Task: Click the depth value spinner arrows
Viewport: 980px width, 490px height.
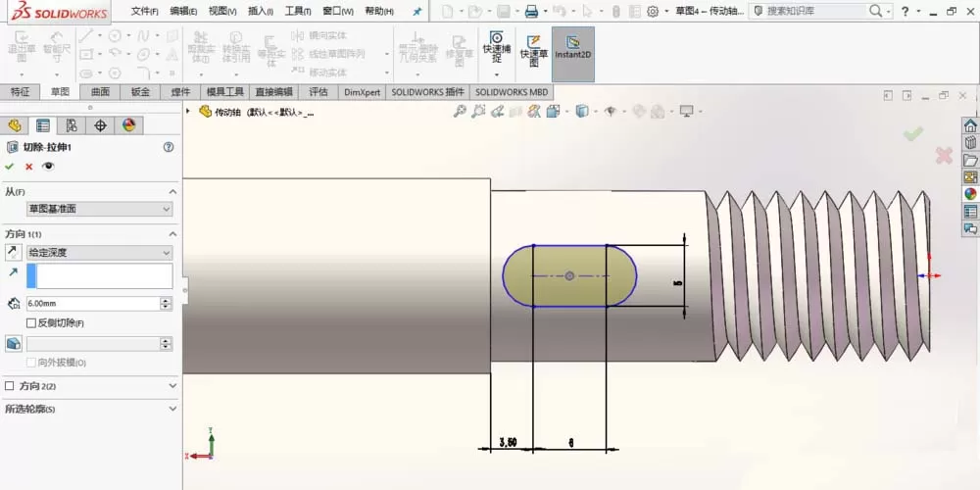Action: coord(166,304)
